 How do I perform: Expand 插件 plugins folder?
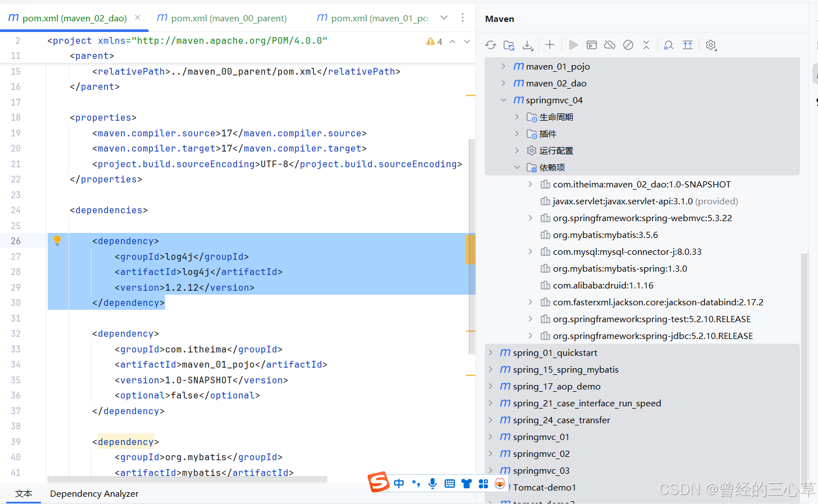tap(517, 134)
